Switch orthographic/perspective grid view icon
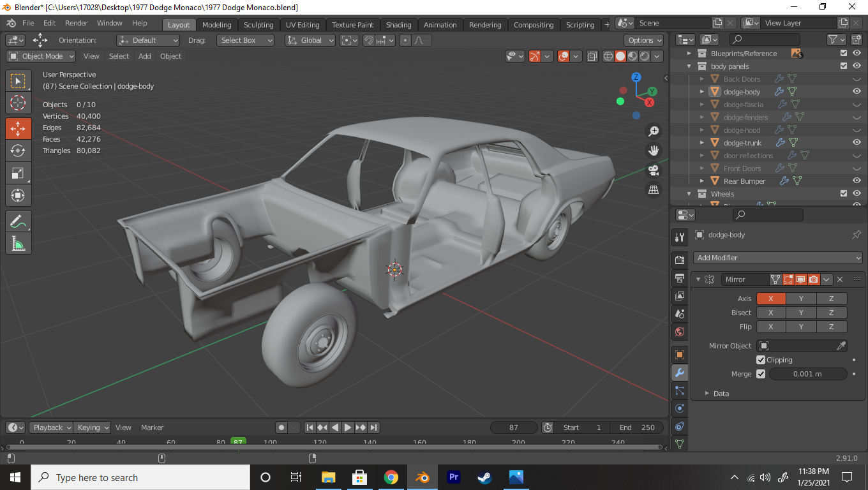The width and height of the screenshot is (868, 490). (654, 189)
